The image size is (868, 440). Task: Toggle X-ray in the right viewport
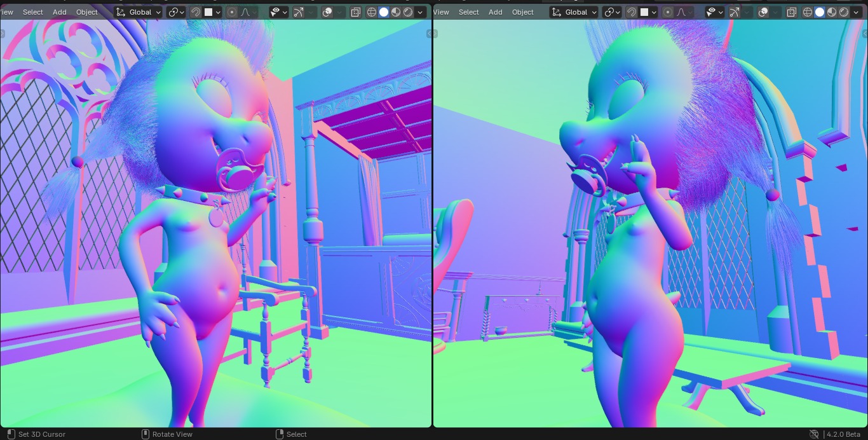[792, 12]
